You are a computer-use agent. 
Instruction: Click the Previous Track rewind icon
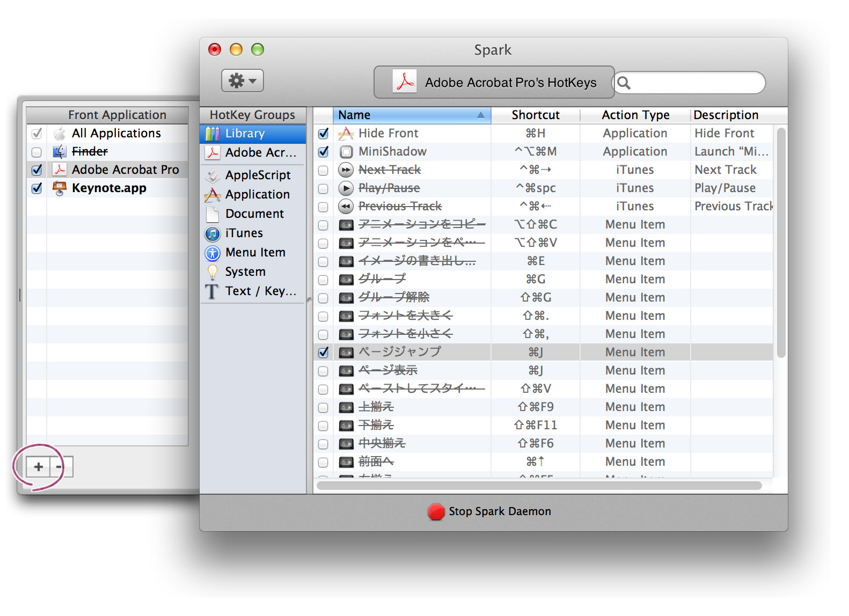pos(346,207)
